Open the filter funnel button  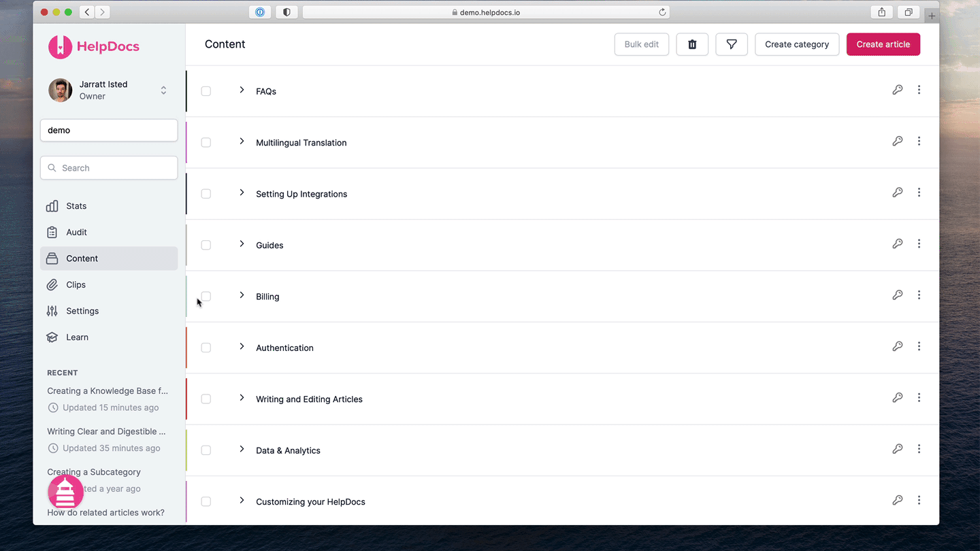tap(732, 44)
